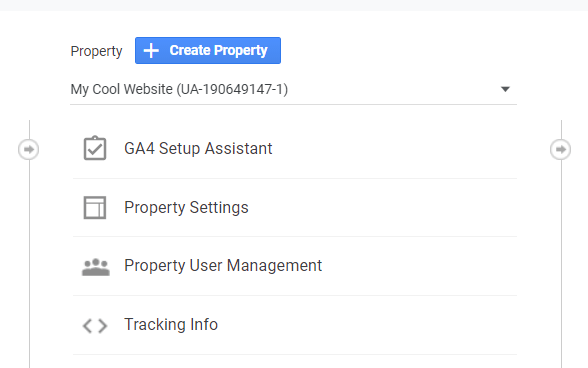Click the left circular arrow column icon
This screenshot has height=368, width=588.
tap(28, 149)
